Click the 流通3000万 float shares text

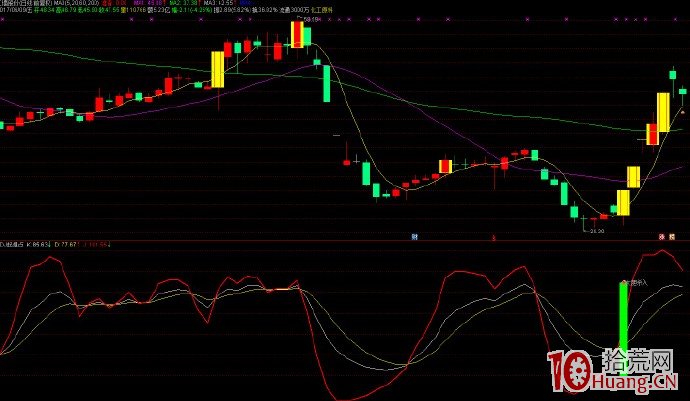click(294, 10)
